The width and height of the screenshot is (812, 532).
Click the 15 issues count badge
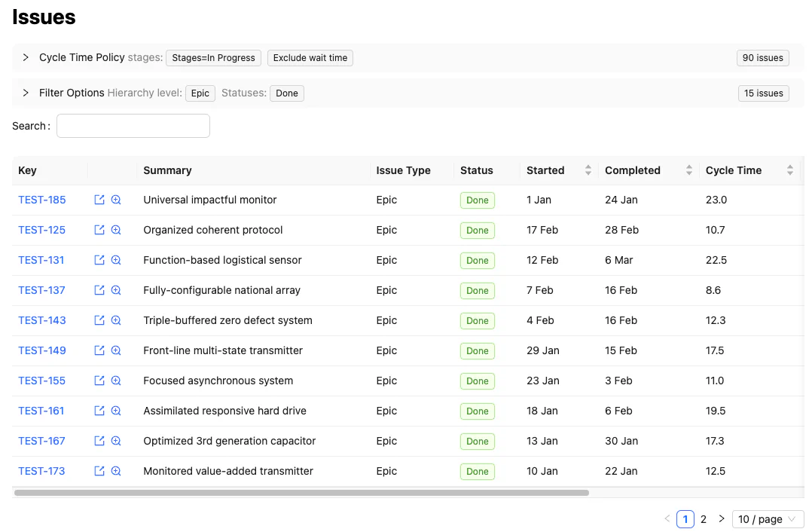763,93
